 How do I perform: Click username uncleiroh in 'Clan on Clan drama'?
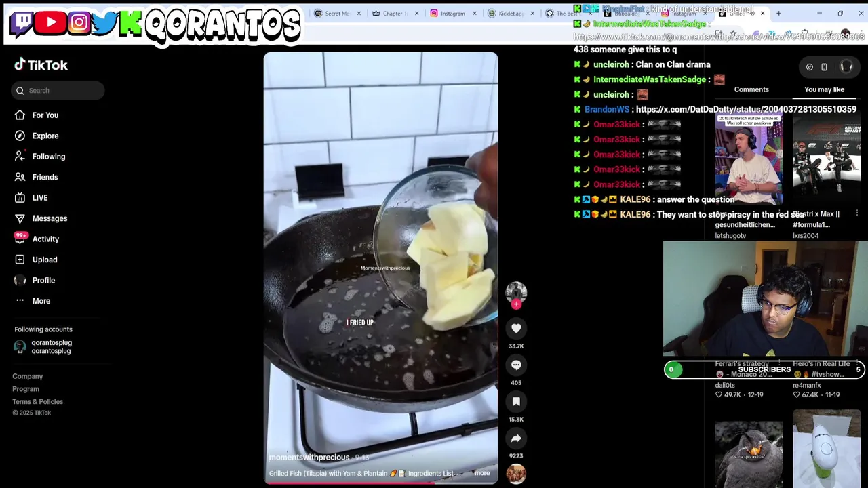click(x=611, y=65)
